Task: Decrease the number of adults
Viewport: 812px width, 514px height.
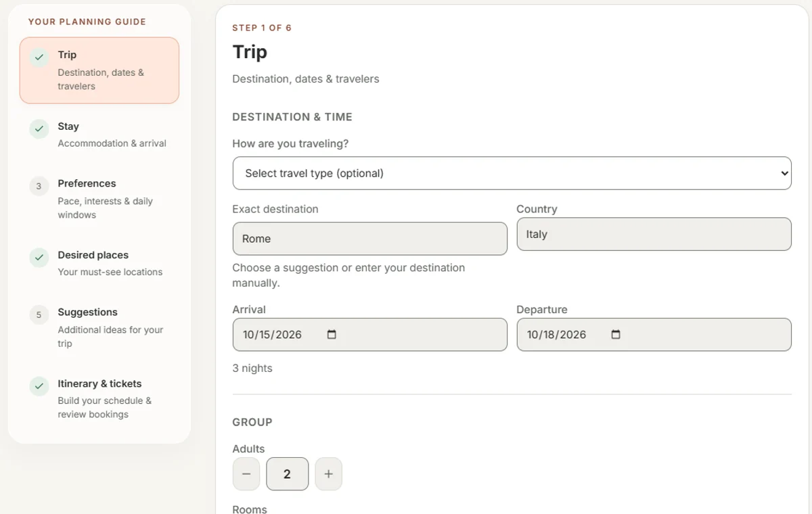Action: [246, 474]
